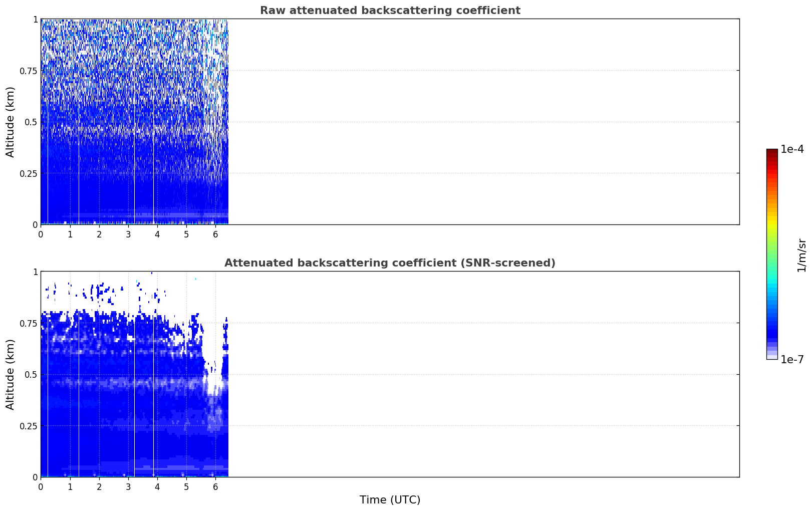
Task: Pick the dark red top of the colorbar
Action: [772, 152]
